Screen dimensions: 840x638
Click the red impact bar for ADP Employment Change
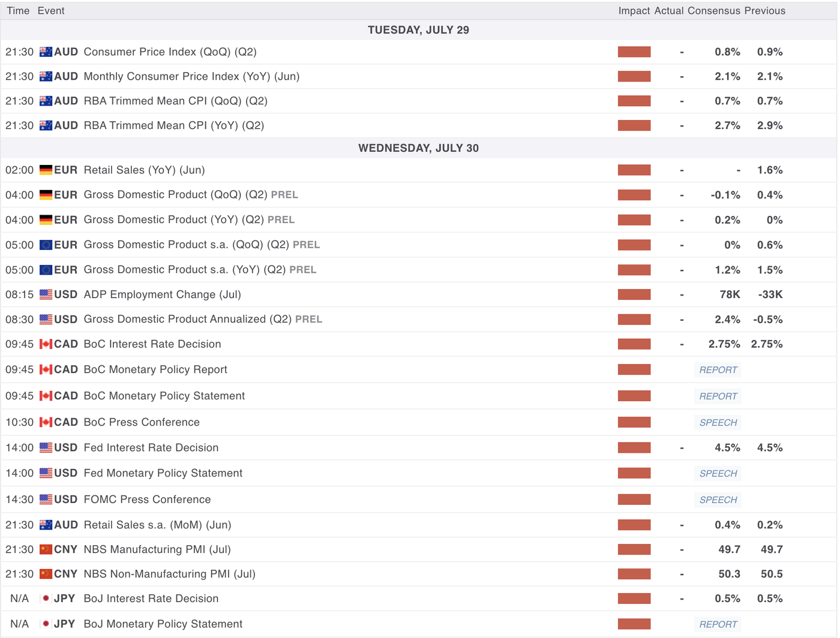click(x=634, y=295)
